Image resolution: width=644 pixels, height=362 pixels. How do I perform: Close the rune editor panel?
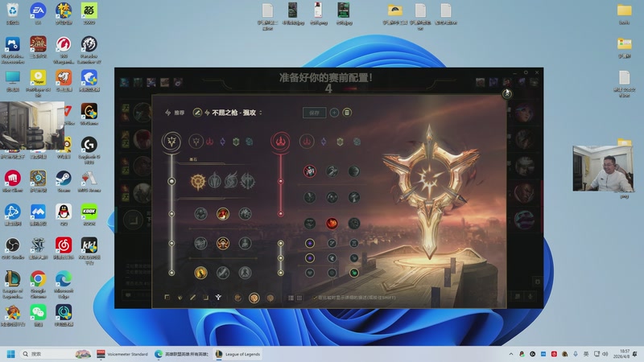coord(507,93)
